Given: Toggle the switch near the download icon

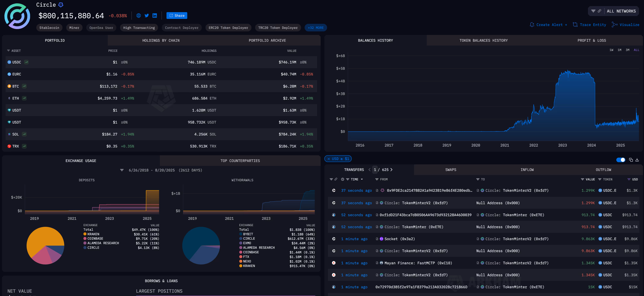Looking at the screenshot, I should coord(621,160).
